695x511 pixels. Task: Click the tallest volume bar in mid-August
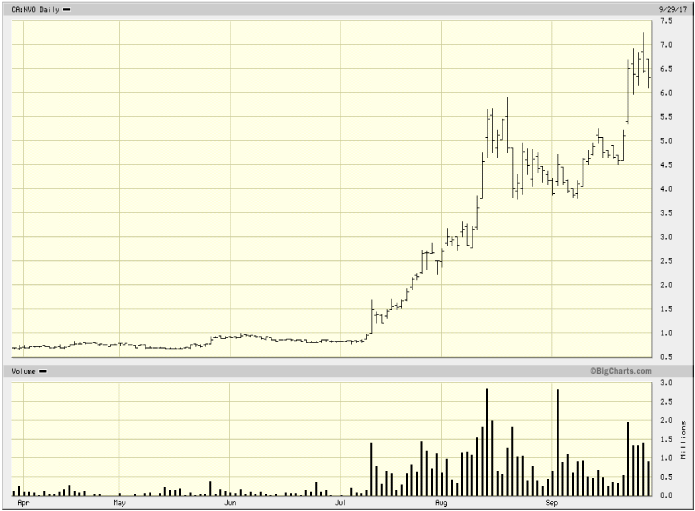pyautogui.click(x=487, y=442)
